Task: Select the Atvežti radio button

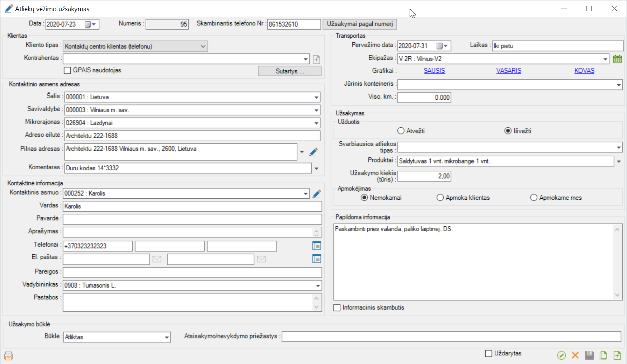Action: [x=401, y=131]
